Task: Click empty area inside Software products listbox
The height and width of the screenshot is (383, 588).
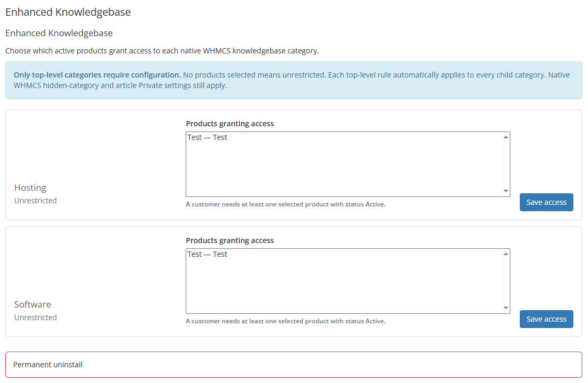Action: coord(344,286)
